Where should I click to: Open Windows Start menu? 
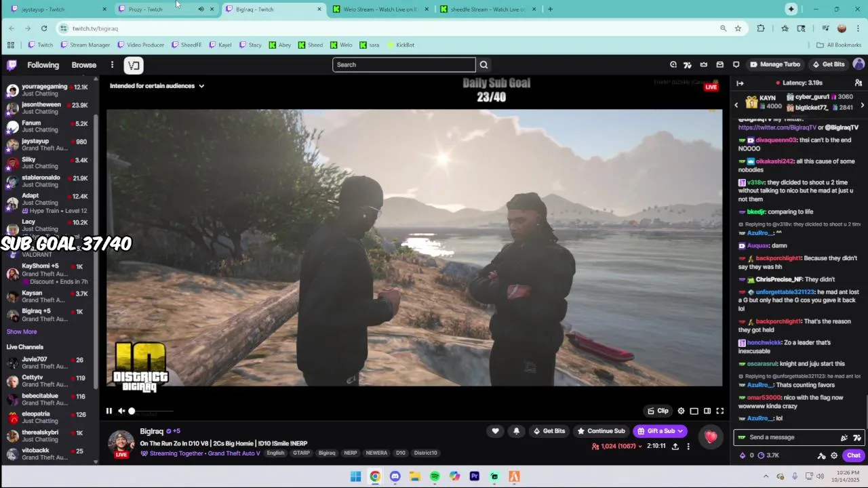(x=355, y=476)
